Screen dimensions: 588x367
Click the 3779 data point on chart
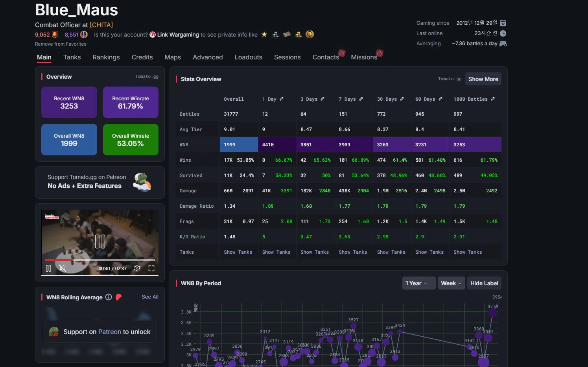click(492, 313)
